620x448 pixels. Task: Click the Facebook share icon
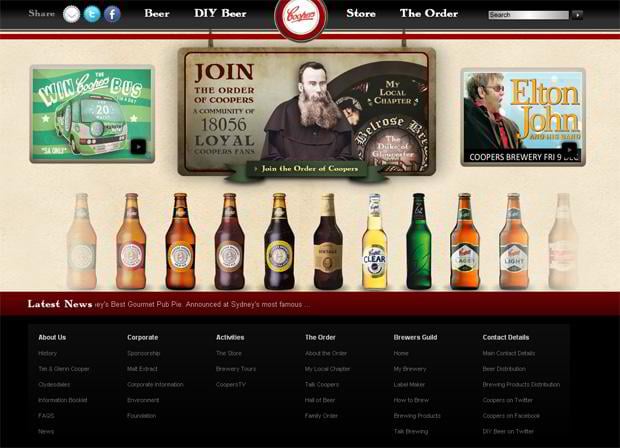coord(112,14)
